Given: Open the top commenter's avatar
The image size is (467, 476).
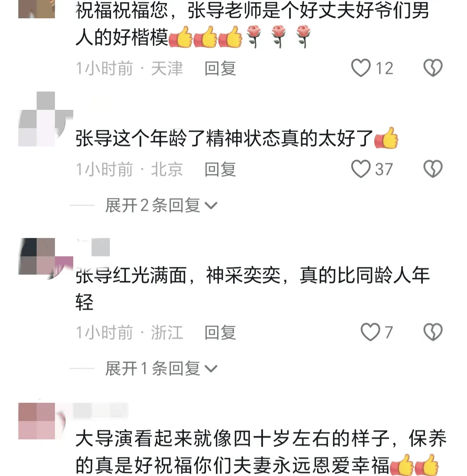Looking at the screenshot, I should pos(37,9).
